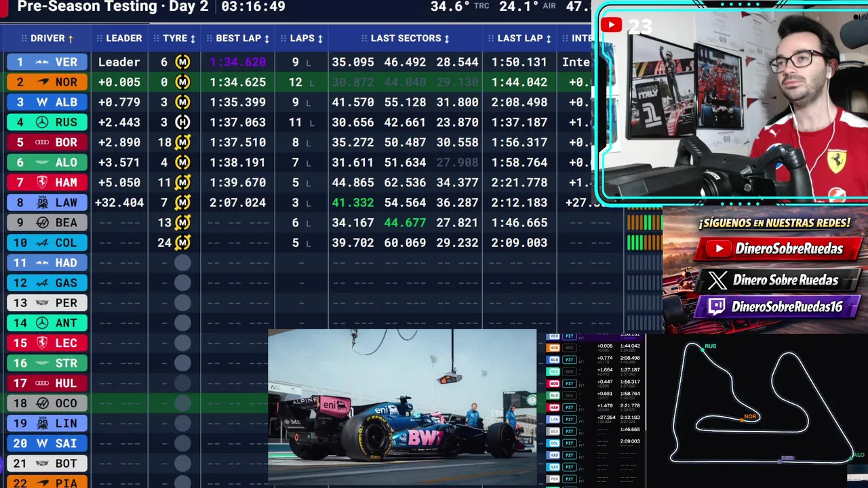Click the 24.1° AIR temperature reading
Image resolution: width=868 pixels, height=488 pixels.
[528, 7]
